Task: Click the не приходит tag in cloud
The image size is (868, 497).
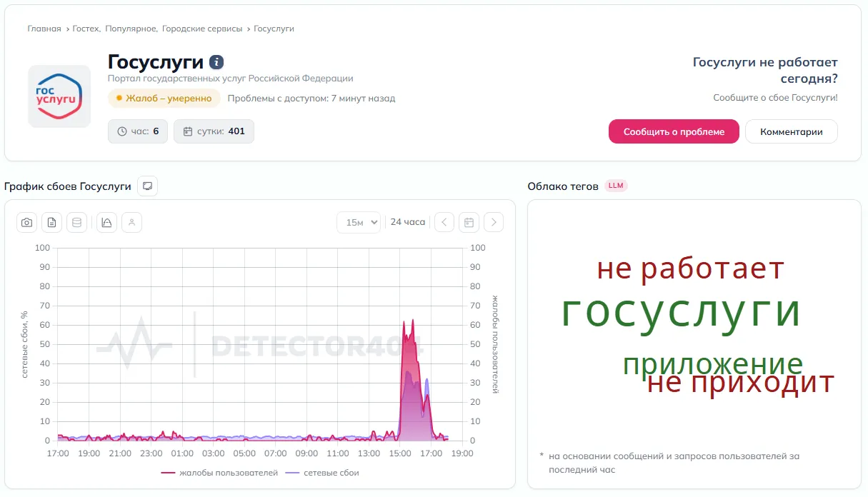Action: (x=741, y=383)
